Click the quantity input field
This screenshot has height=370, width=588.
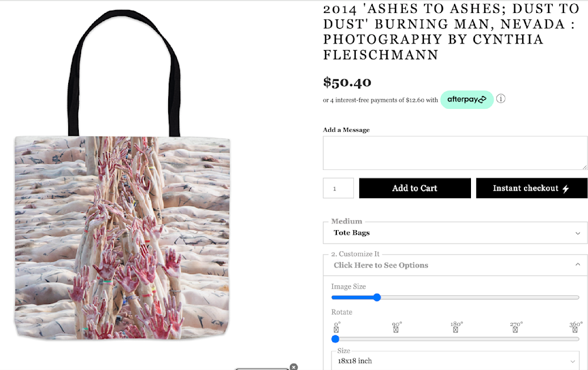tap(338, 188)
